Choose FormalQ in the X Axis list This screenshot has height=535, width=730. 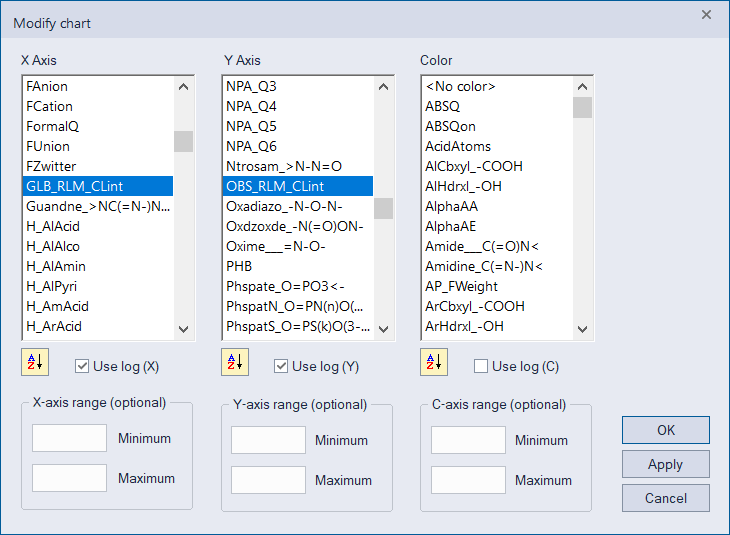98,127
